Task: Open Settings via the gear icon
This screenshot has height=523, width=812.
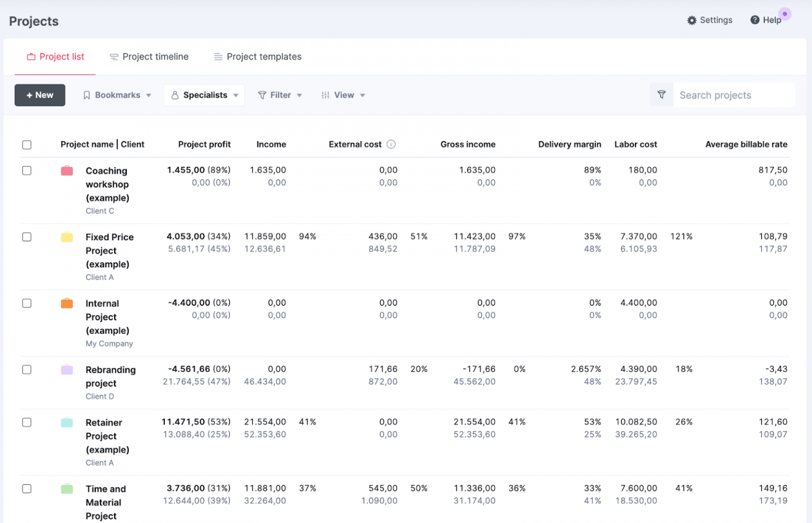Action: coord(691,20)
